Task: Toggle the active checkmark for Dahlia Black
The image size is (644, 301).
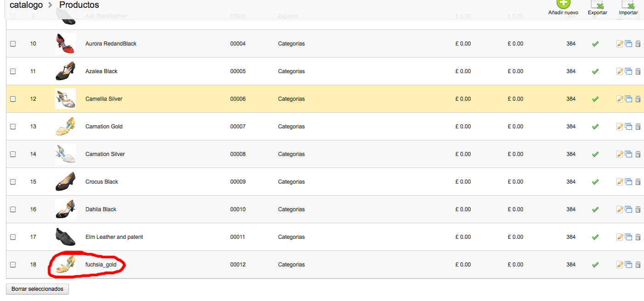Action: coord(595,209)
